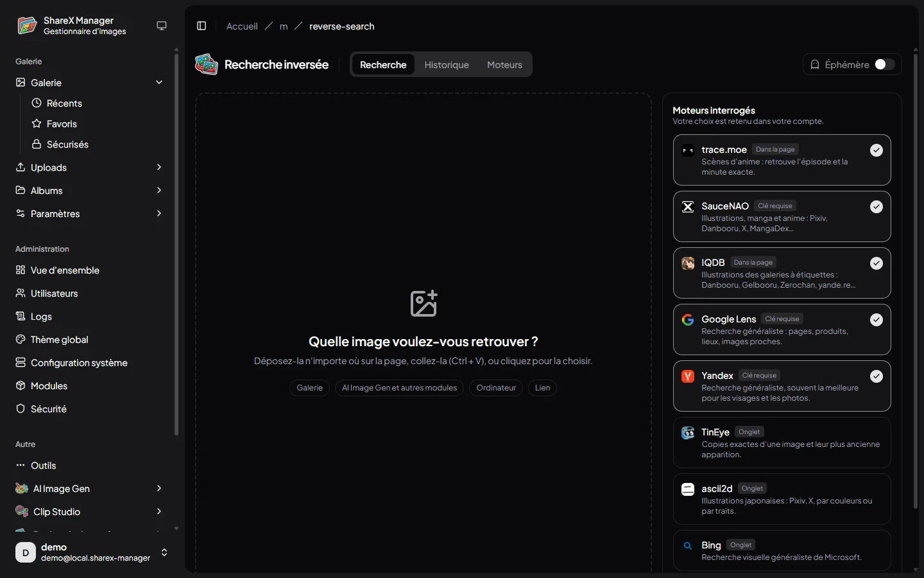The image size is (924, 578).
Task: Toggle the sidebar panel icon
Action: click(x=201, y=26)
